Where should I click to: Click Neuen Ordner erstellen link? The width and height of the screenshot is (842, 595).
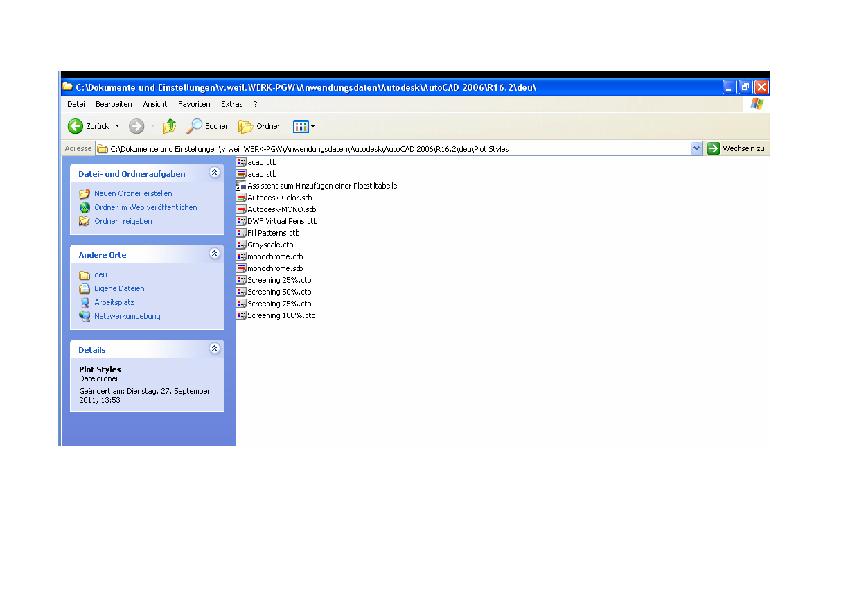pos(133,193)
